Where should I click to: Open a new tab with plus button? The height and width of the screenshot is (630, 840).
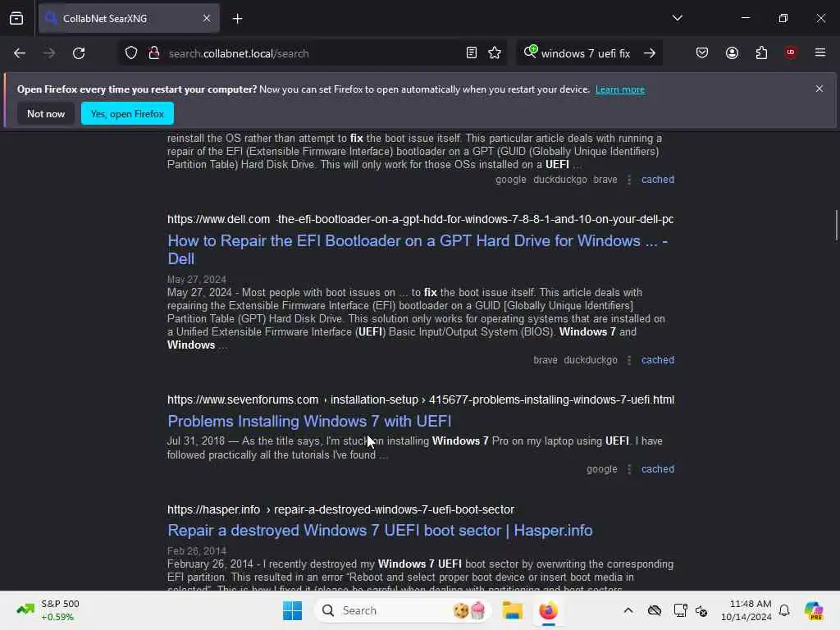point(237,19)
